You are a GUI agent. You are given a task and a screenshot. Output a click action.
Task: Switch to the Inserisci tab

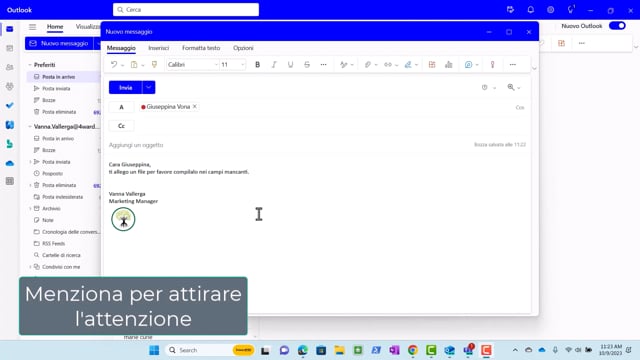(159, 48)
